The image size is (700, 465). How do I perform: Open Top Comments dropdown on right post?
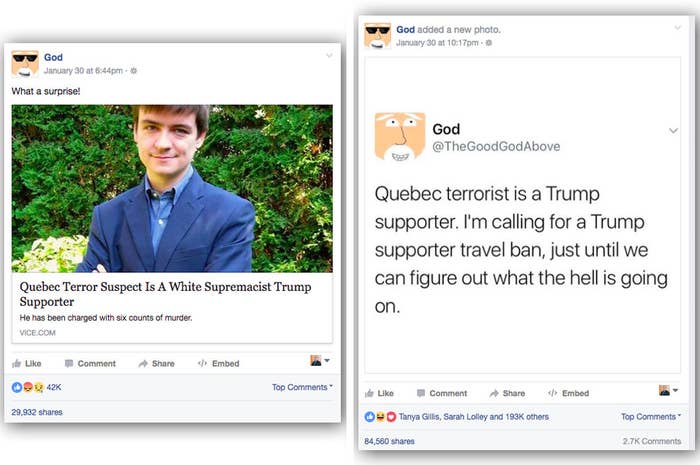pyautogui.click(x=651, y=416)
